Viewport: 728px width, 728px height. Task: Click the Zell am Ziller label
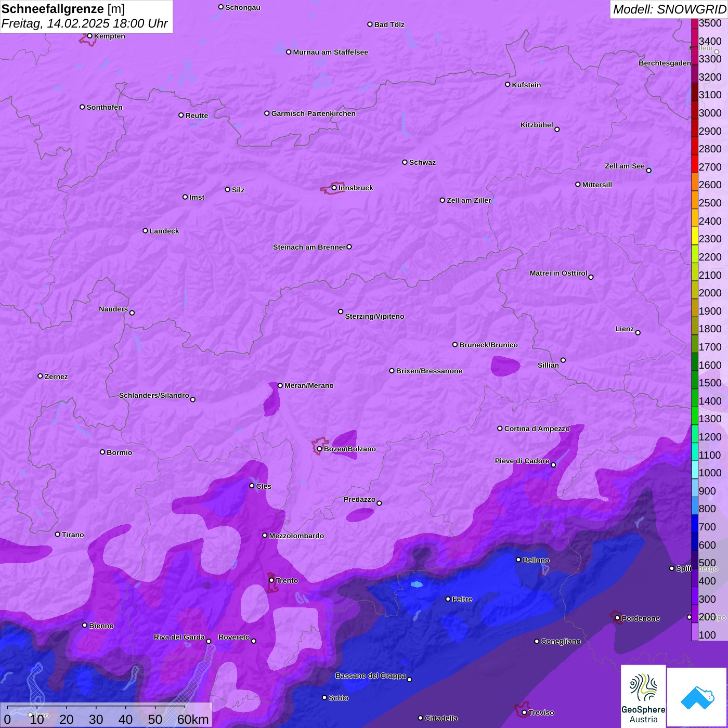click(469, 200)
